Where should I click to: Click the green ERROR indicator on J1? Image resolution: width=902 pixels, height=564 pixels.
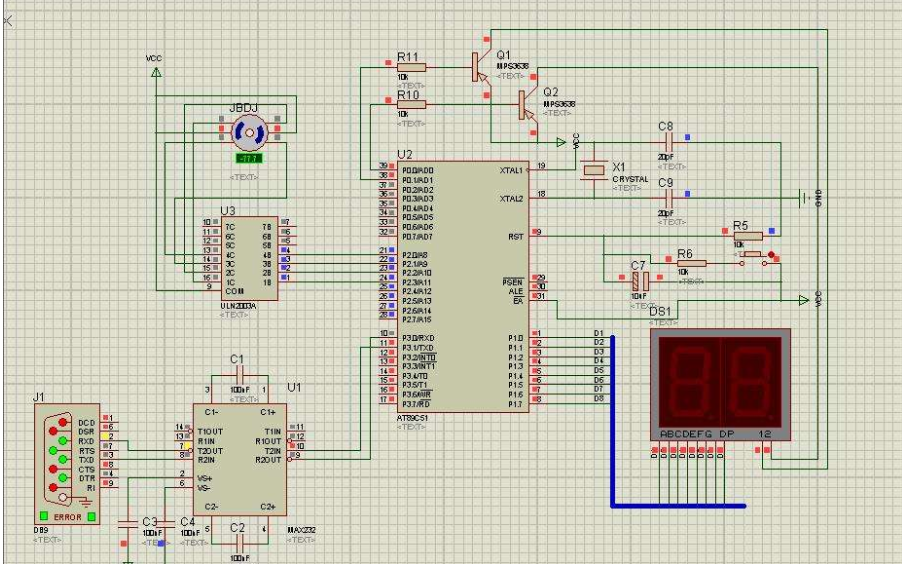[68, 517]
